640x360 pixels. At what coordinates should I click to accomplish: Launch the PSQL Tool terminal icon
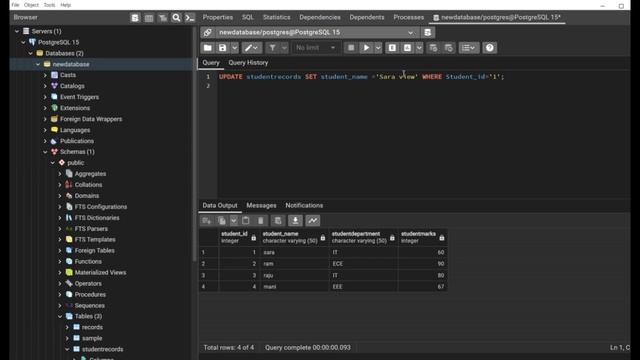pos(190,18)
